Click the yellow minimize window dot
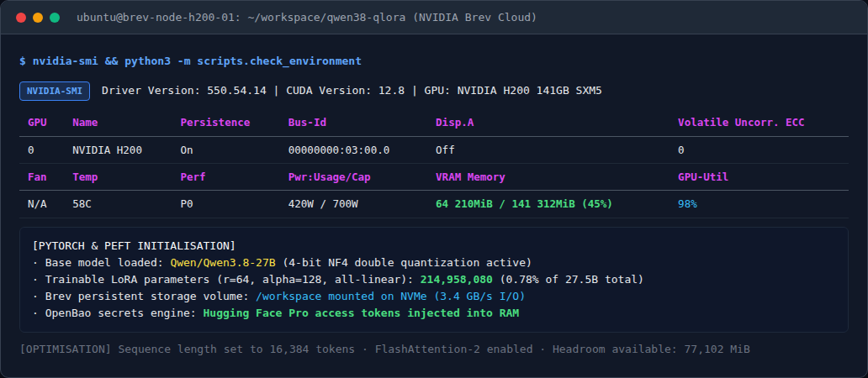The width and height of the screenshot is (868, 378). (38, 18)
